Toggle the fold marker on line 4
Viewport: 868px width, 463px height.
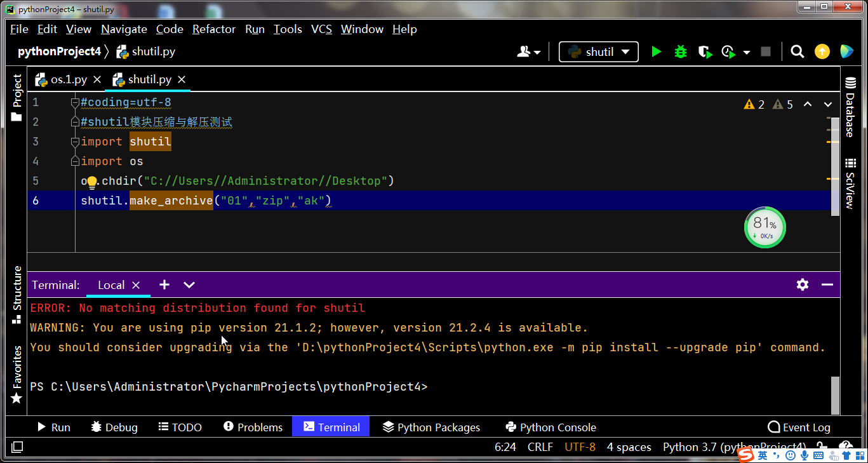click(x=75, y=161)
